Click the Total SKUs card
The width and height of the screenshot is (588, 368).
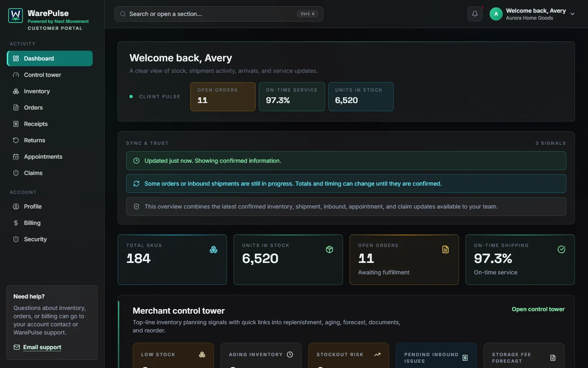point(172,259)
